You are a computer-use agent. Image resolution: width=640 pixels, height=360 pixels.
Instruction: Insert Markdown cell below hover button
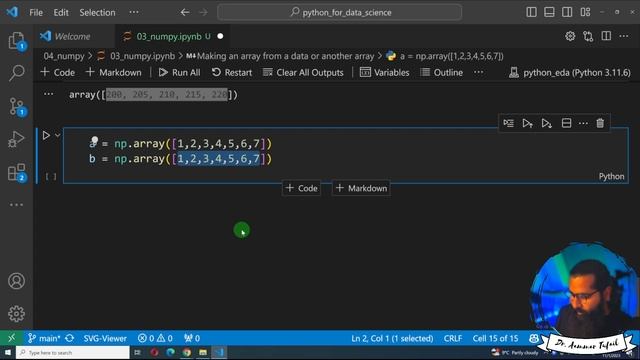click(x=361, y=188)
